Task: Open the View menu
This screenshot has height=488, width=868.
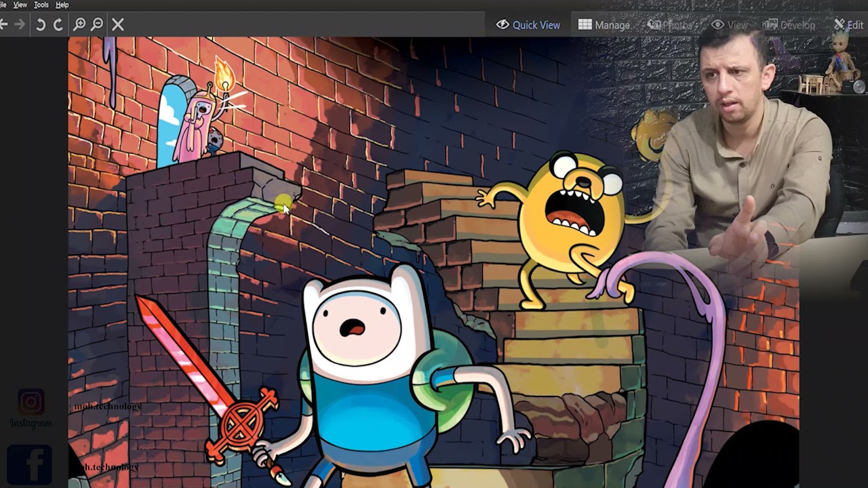Action: coord(20,5)
